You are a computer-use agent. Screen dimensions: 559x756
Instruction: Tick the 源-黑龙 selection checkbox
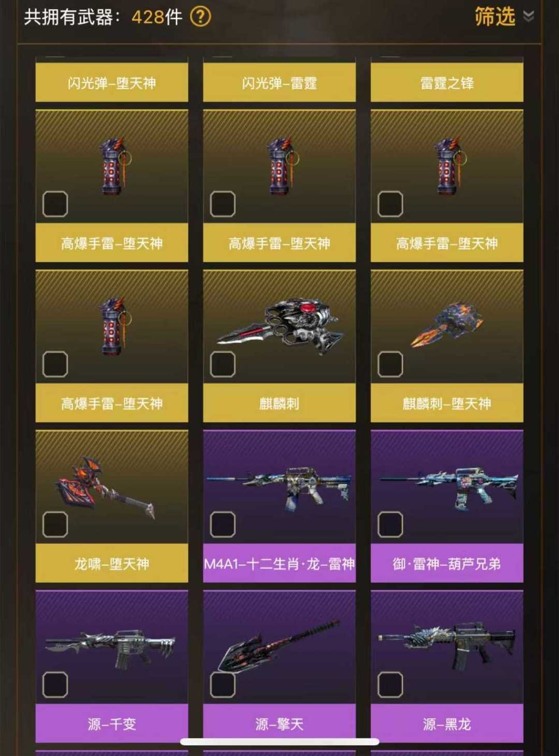point(390,685)
